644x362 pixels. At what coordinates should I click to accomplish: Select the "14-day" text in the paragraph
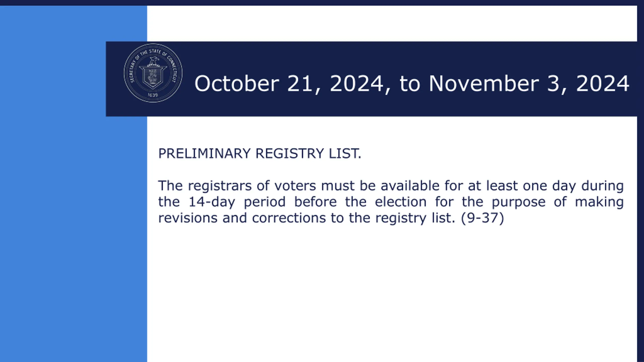[212, 202]
